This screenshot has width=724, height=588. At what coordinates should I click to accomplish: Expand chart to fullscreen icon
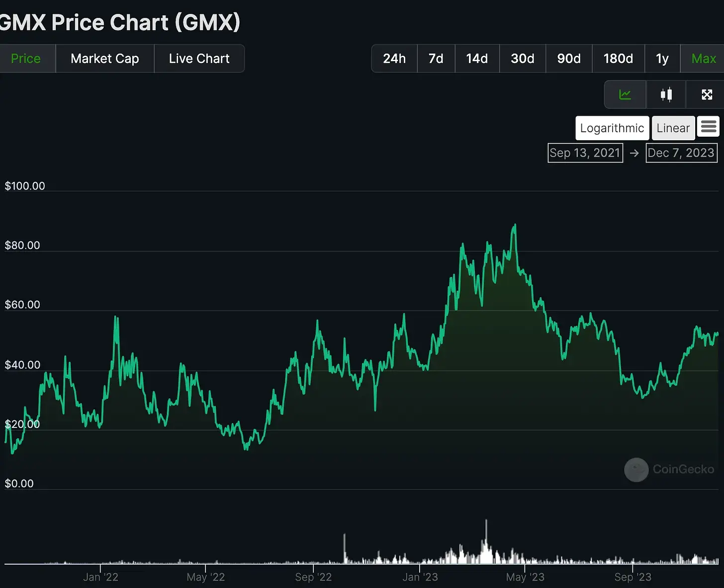707,94
